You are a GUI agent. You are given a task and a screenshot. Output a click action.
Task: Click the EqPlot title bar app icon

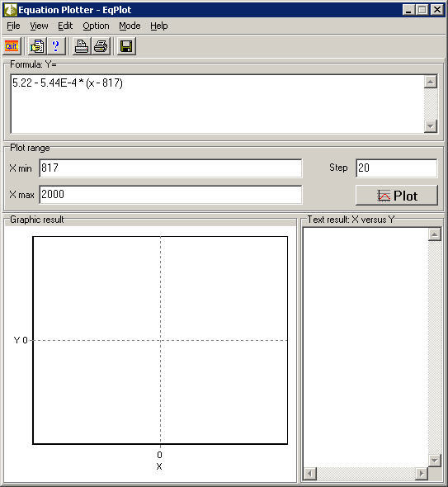click(x=10, y=10)
